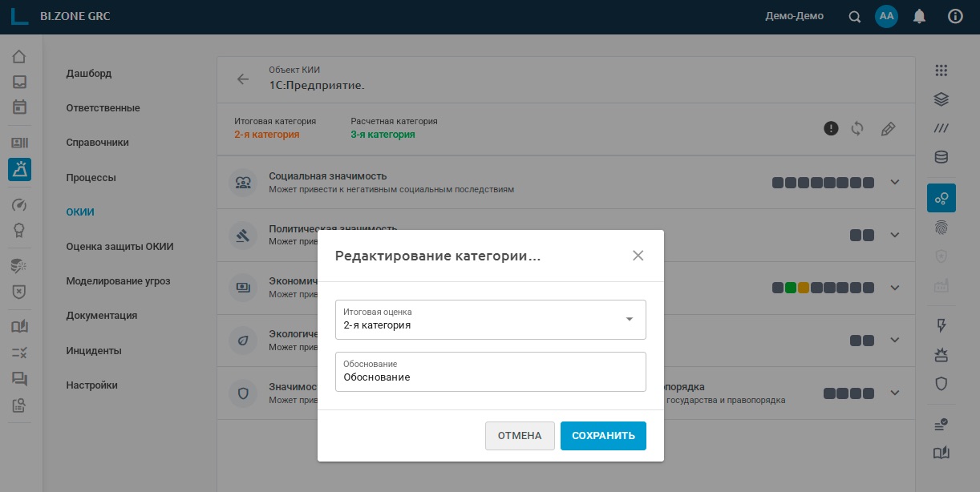Expand the Социальная значимость section
The height and width of the screenshot is (492, 980).
tap(896, 182)
